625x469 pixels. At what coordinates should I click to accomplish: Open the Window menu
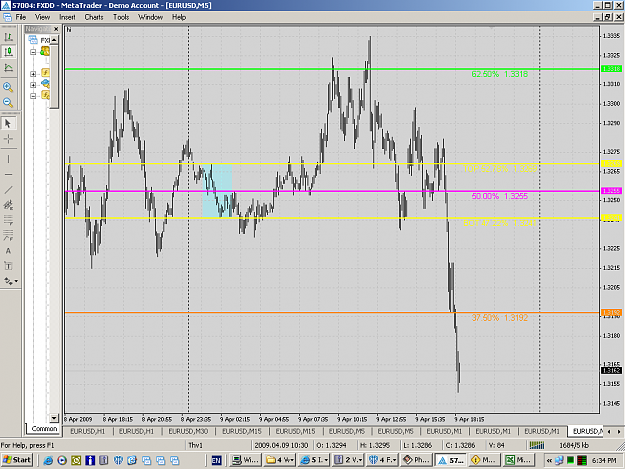150,17
